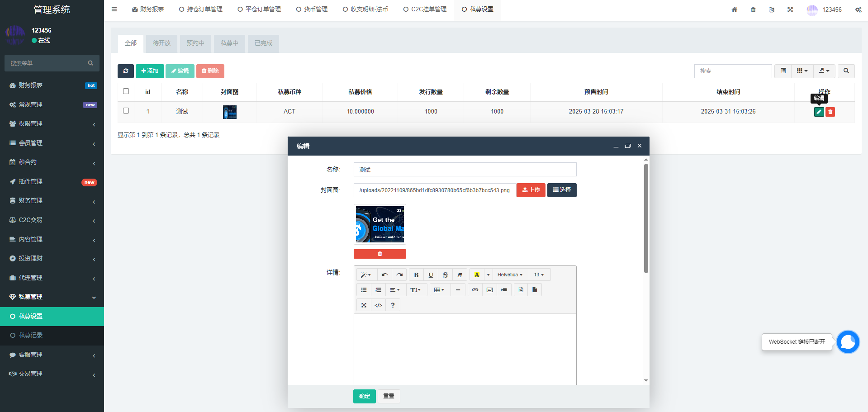Insert a link using the chain icon

click(x=475, y=290)
